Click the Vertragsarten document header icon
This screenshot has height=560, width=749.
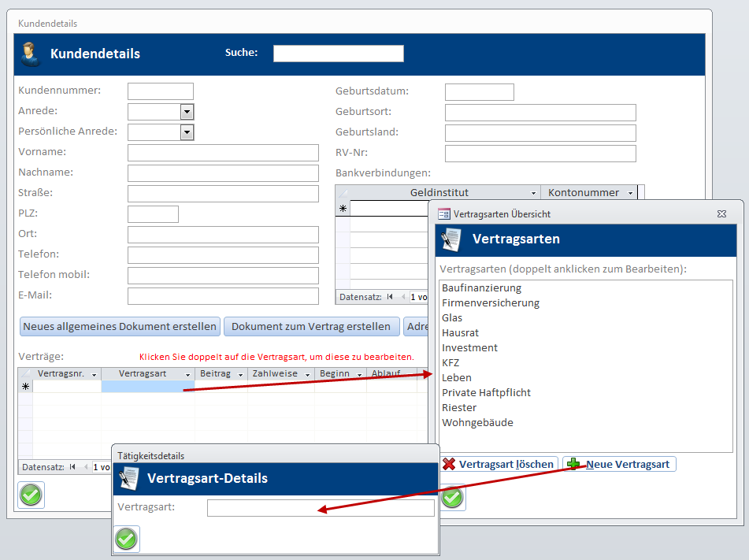click(x=452, y=239)
